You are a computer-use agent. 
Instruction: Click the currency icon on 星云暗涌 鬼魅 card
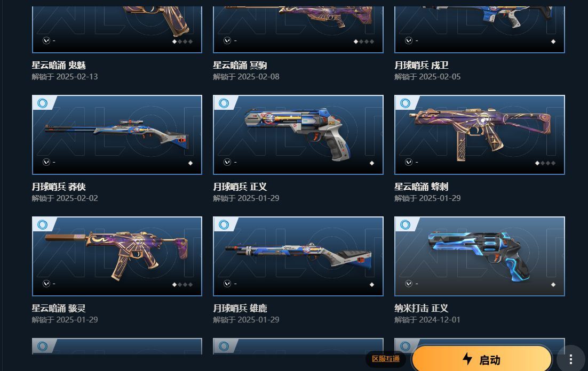tap(46, 40)
